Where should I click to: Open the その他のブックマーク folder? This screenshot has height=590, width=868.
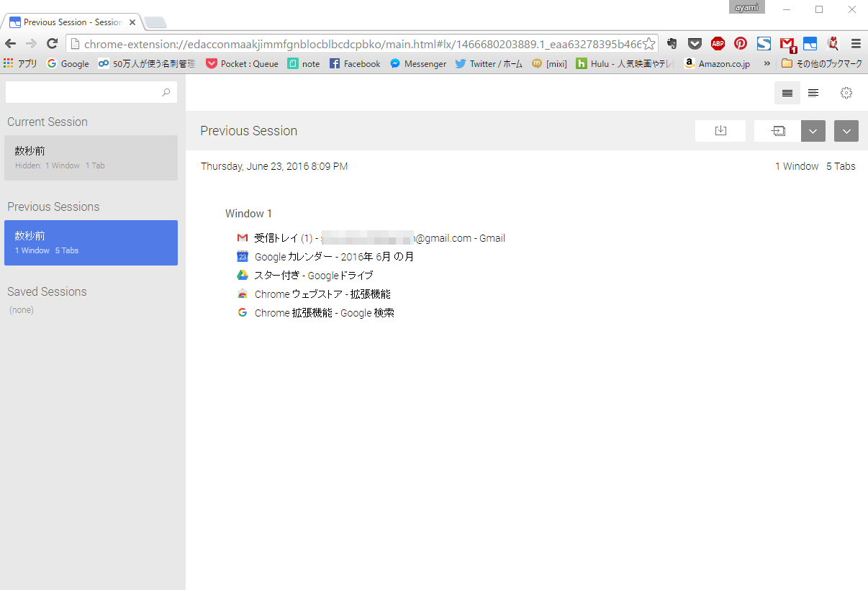click(821, 63)
